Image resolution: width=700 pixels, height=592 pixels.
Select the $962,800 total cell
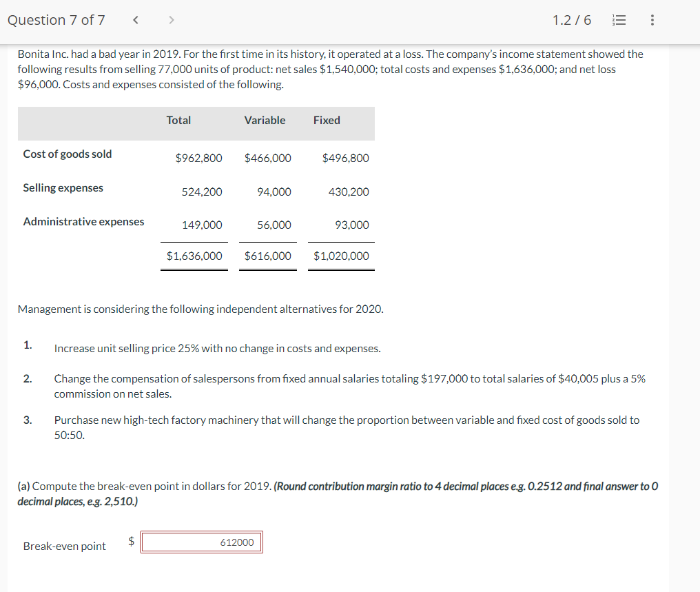click(x=198, y=158)
